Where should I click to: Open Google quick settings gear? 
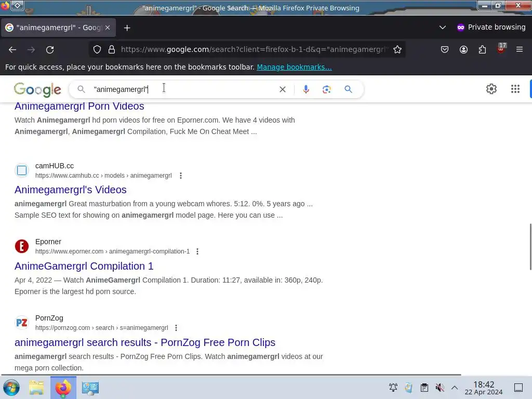click(491, 89)
